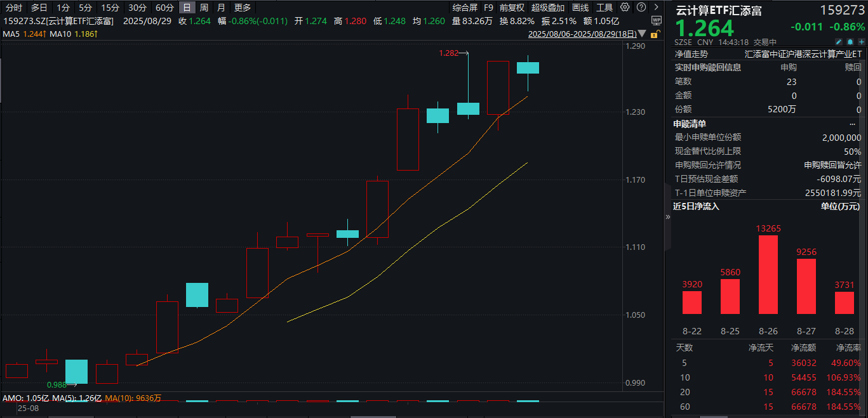Screen dimensions: 868x418
Task: Click the WP monitor icon
Action: [656, 20]
